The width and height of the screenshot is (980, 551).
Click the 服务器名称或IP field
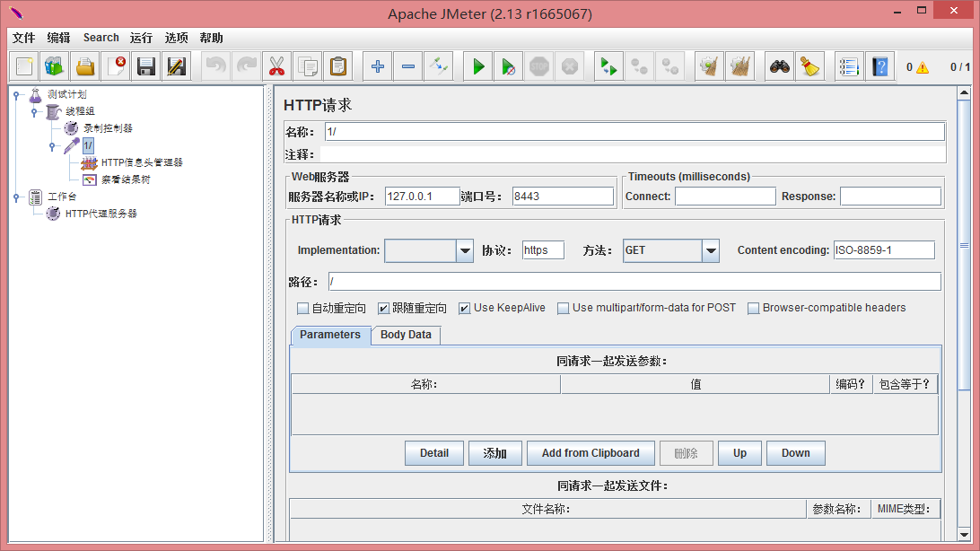422,197
